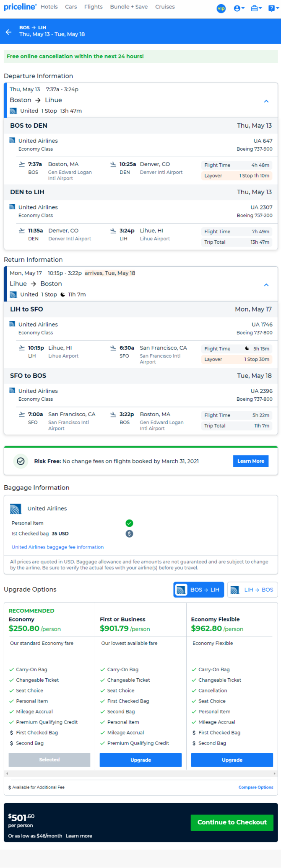
Task: Click the priceline logo
Action: pyautogui.click(x=20, y=7)
